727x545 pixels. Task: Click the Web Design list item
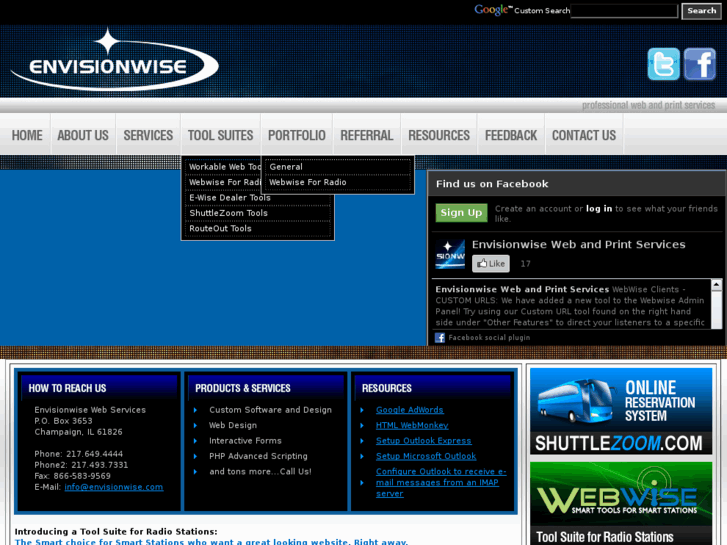(x=232, y=425)
